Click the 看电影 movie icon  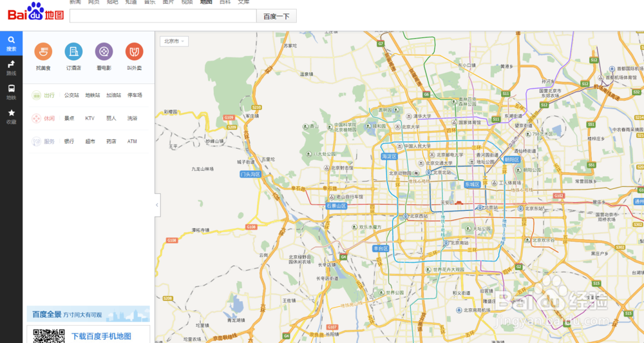[104, 52]
